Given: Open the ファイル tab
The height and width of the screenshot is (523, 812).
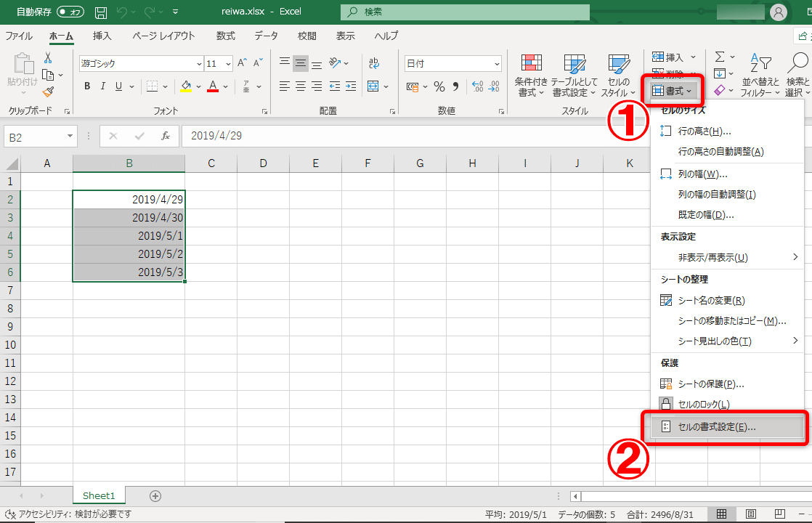Looking at the screenshot, I should (19, 36).
